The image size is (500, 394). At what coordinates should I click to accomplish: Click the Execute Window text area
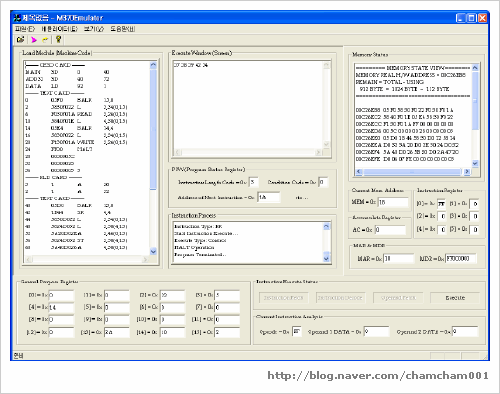[x=248, y=105]
